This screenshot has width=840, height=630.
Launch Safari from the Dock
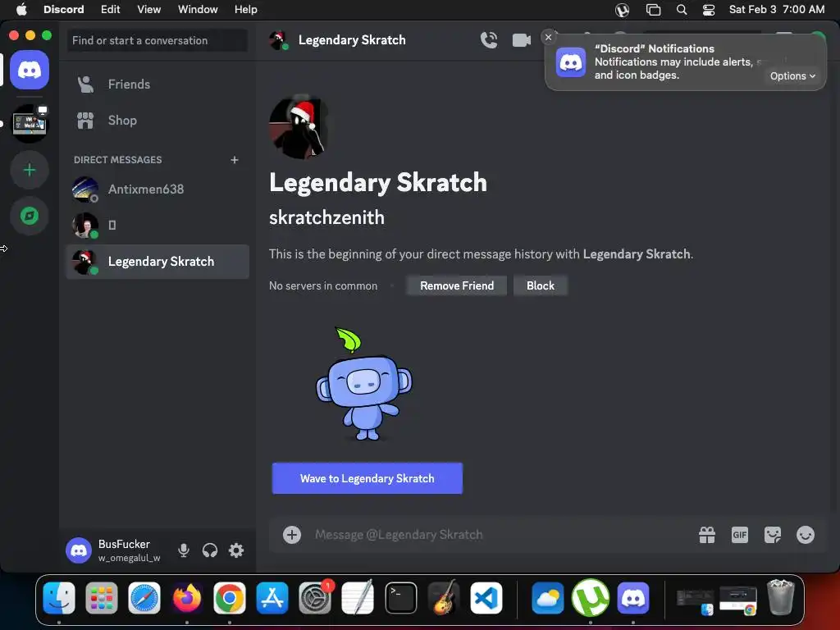pyautogui.click(x=144, y=598)
